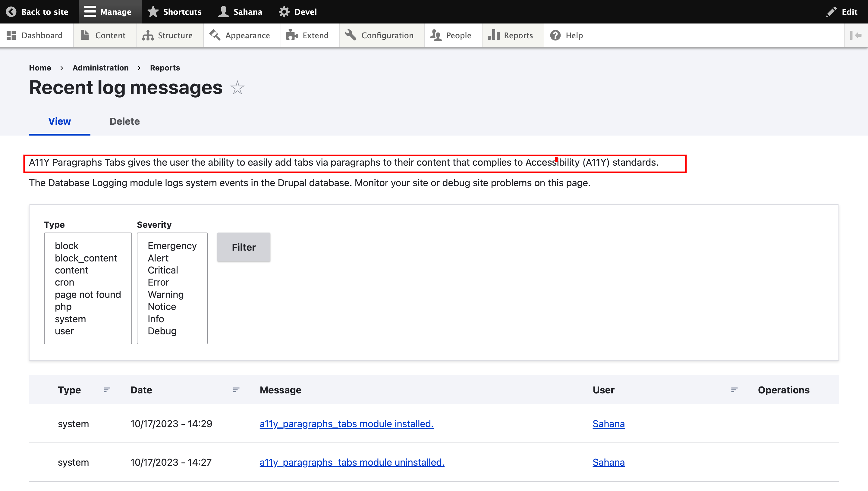
Task: Click the Back to site arrow icon
Action: pos(11,12)
